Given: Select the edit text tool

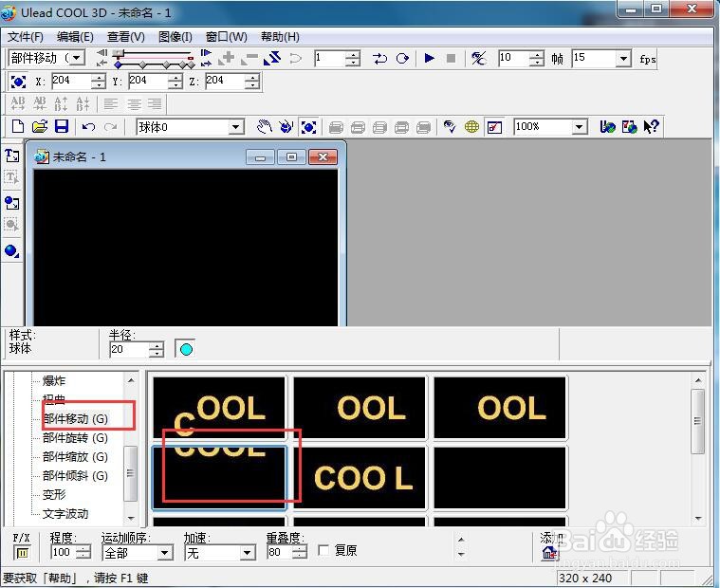Looking at the screenshot, I should (12, 177).
